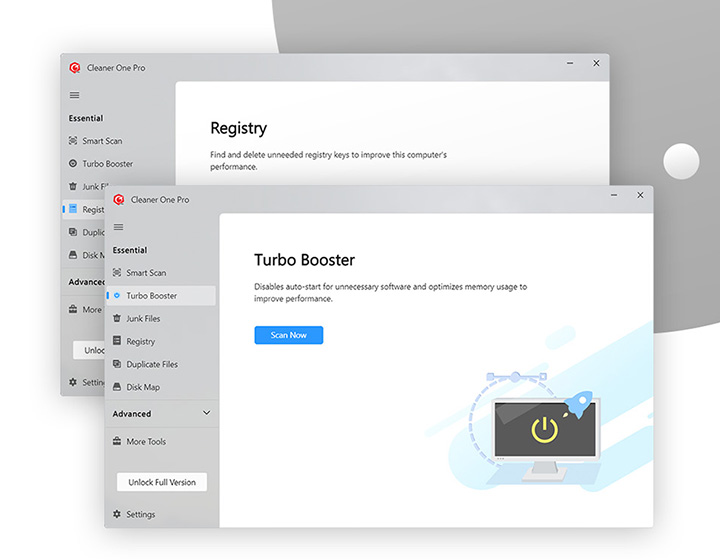The height and width of the screenshot is (560, 720).
Task: Click the Settings gear icon in the front window
Action: pyautogui.click(x=117, y=515)
